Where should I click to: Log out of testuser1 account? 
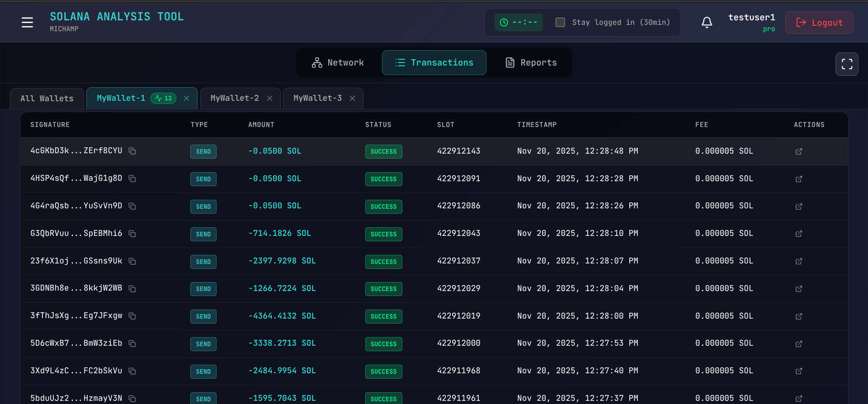click(x=819, y=23)
